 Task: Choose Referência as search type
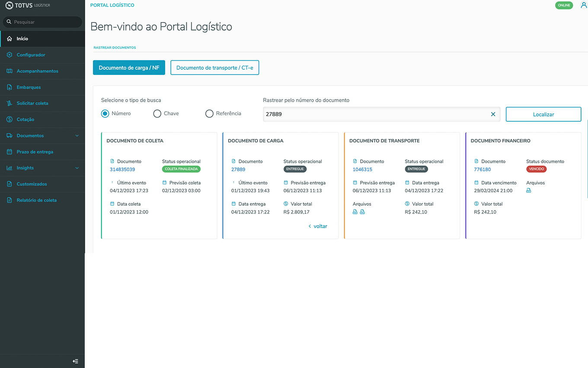[209, 113]
